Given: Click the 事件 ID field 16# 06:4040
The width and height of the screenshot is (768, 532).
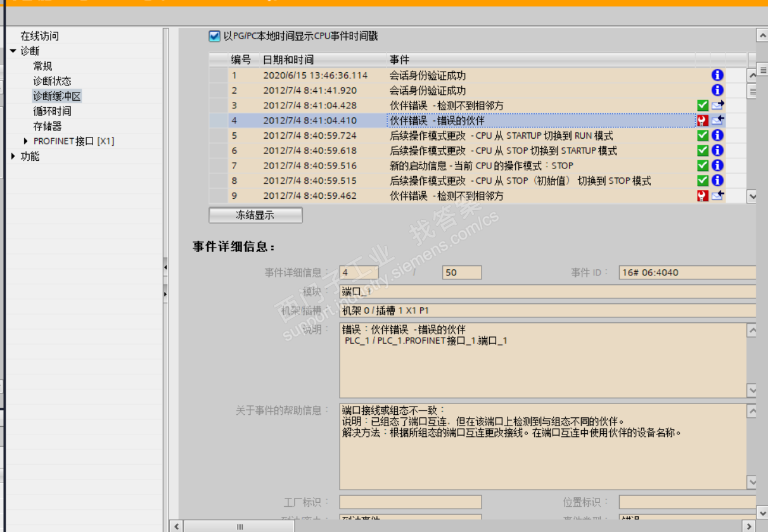Looking at the screenshot, I should pos(688,272).
